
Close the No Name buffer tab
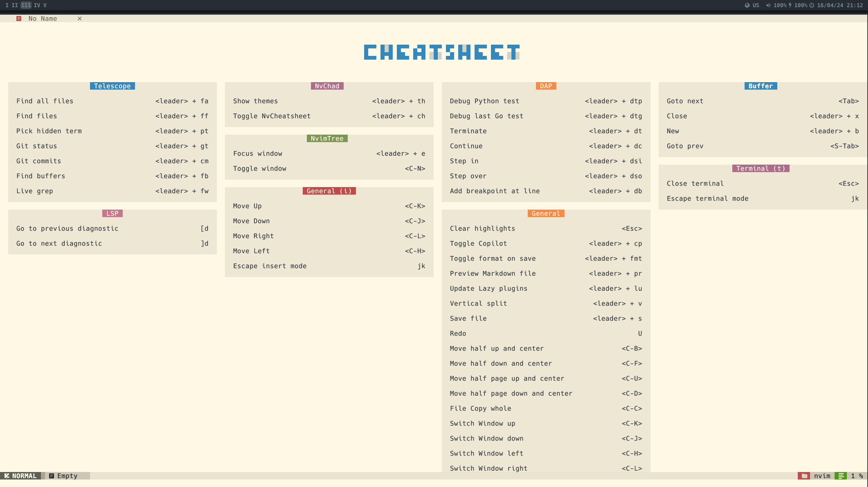tap(79, 19)
